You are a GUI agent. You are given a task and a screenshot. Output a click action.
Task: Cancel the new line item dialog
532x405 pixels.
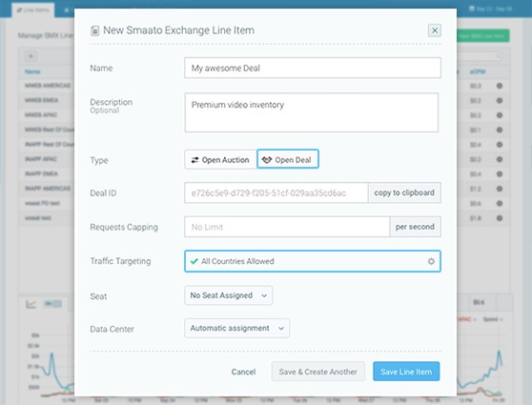pyautogui.click(x=243, y=372)
